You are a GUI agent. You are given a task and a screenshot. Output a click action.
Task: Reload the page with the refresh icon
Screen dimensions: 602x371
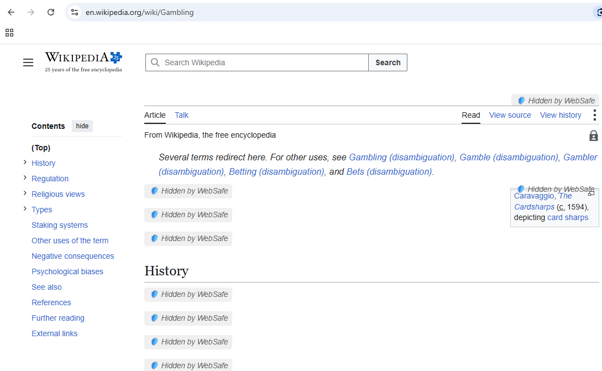pyautogui.click(x=51, y=12)
